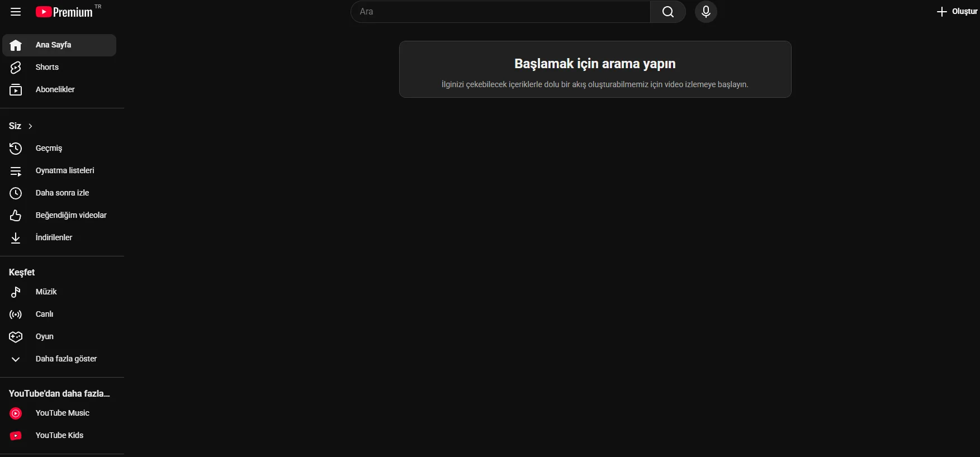Screen dimensions: 980x457
Task: Select the Müzik music note icon
Action: tap(16, 292)
